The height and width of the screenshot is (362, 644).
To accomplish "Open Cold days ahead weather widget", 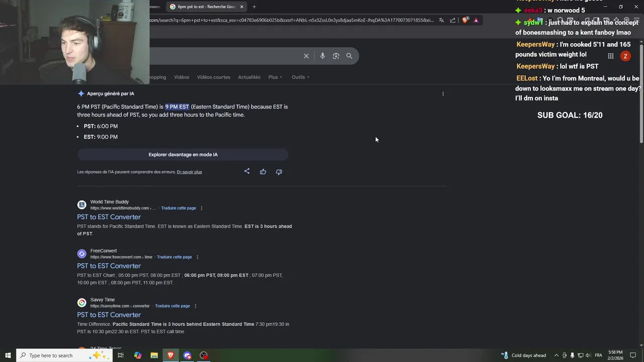I will coord(523,355).
